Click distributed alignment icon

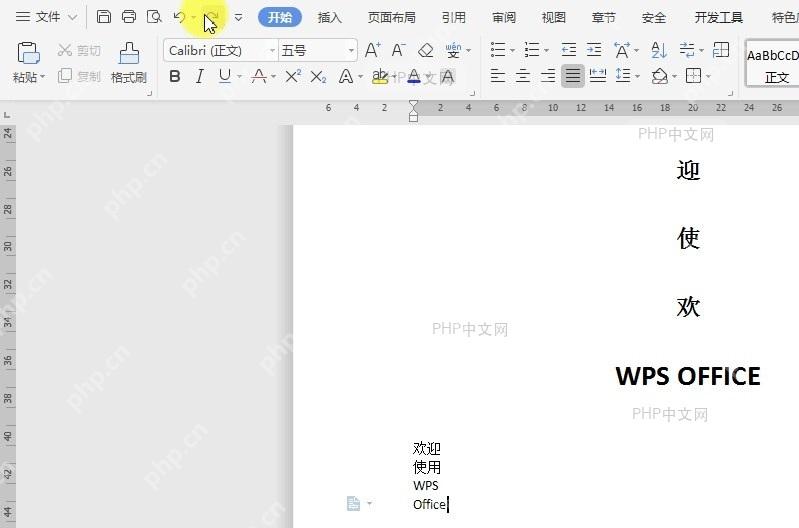click(598, 76)
